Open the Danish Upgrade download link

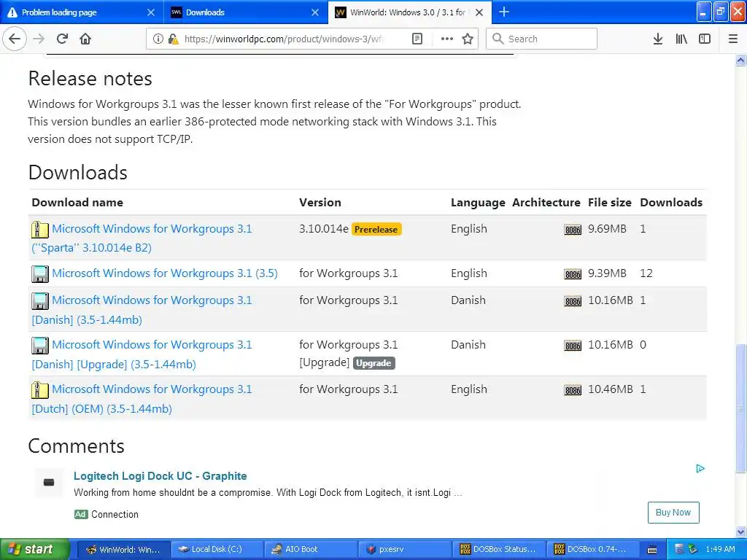pyautogui.click(x=142, y=354)
